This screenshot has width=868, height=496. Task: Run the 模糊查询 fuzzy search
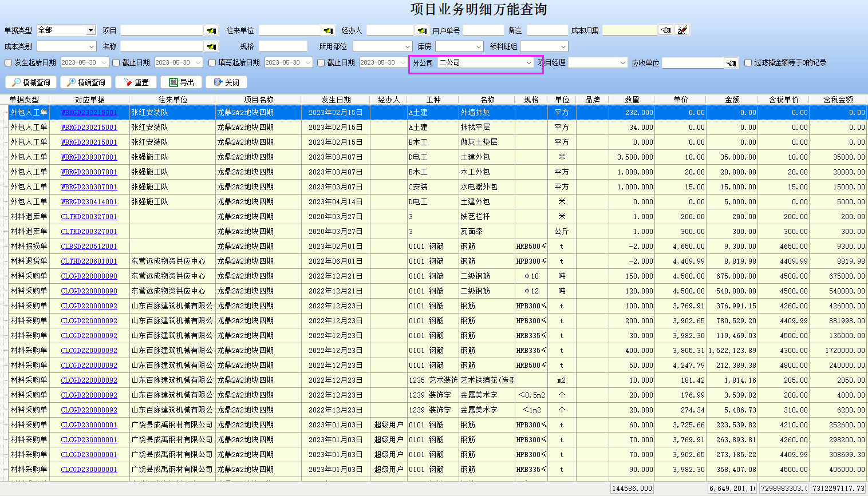31,82
